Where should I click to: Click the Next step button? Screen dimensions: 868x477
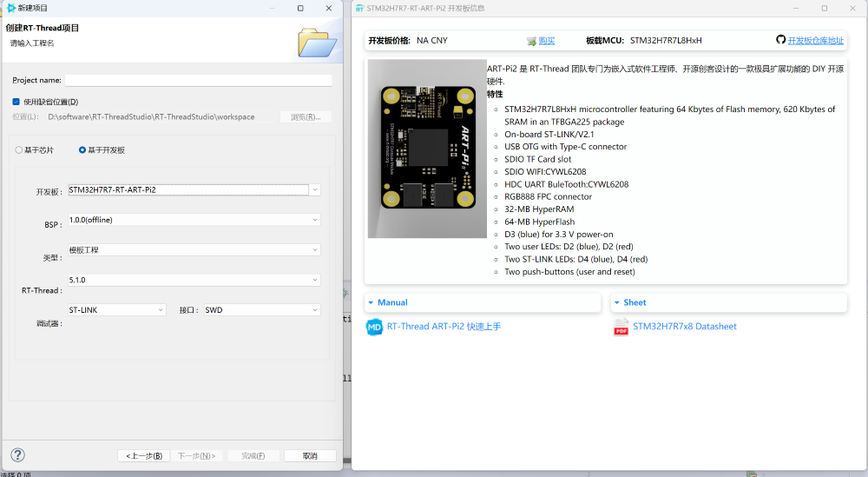[x=196, y=455]
